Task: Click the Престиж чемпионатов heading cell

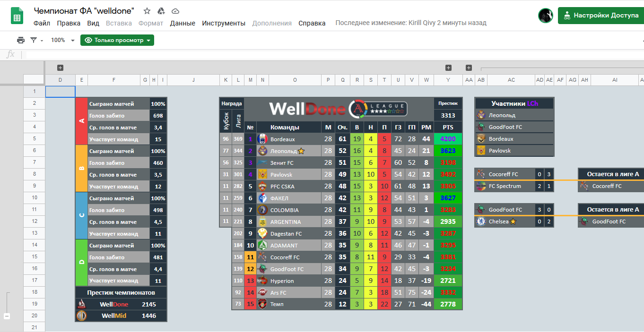Action: 121,292
